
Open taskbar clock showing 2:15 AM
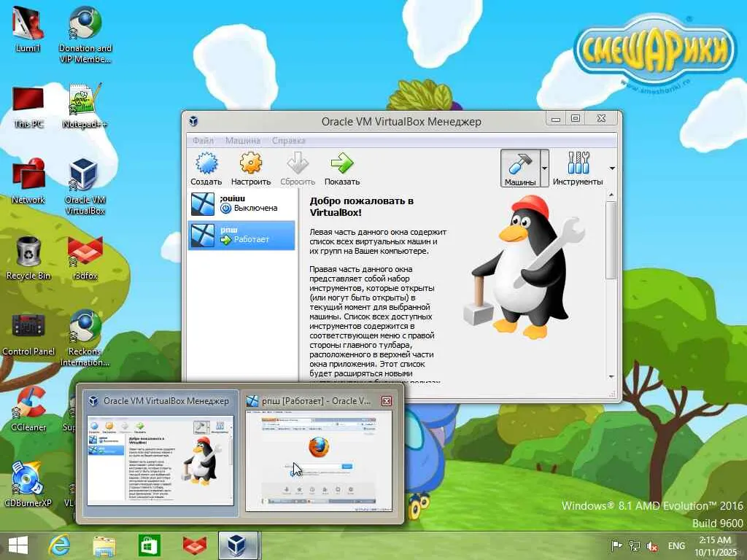[715, 546]
